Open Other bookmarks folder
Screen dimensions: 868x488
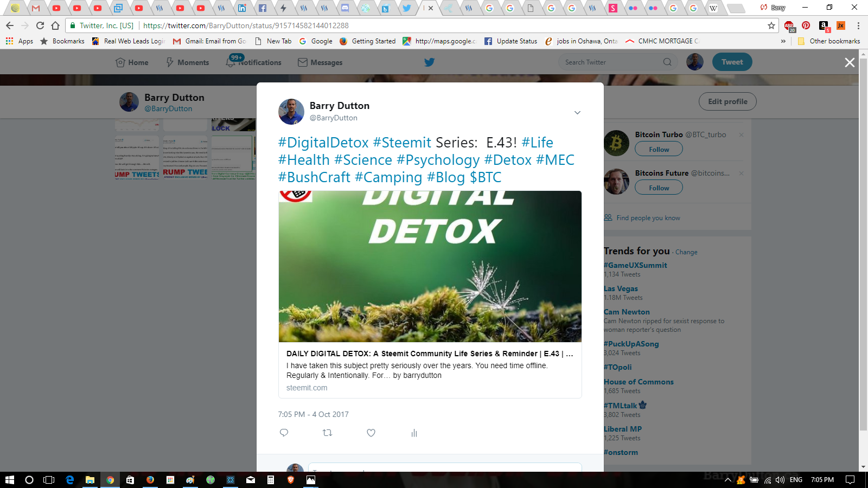pyautogui.click(x=829, y=41)
